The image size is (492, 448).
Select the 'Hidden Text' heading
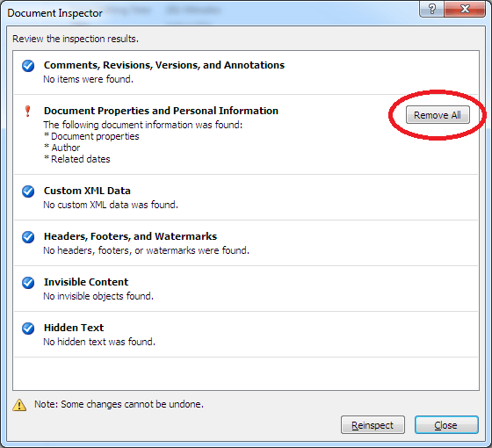(74, 328)
